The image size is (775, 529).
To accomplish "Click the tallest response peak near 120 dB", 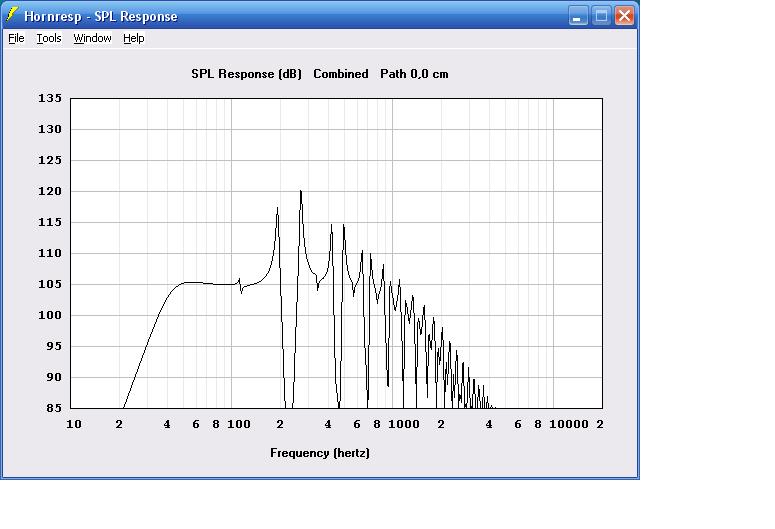I will (x=301, y=192).
